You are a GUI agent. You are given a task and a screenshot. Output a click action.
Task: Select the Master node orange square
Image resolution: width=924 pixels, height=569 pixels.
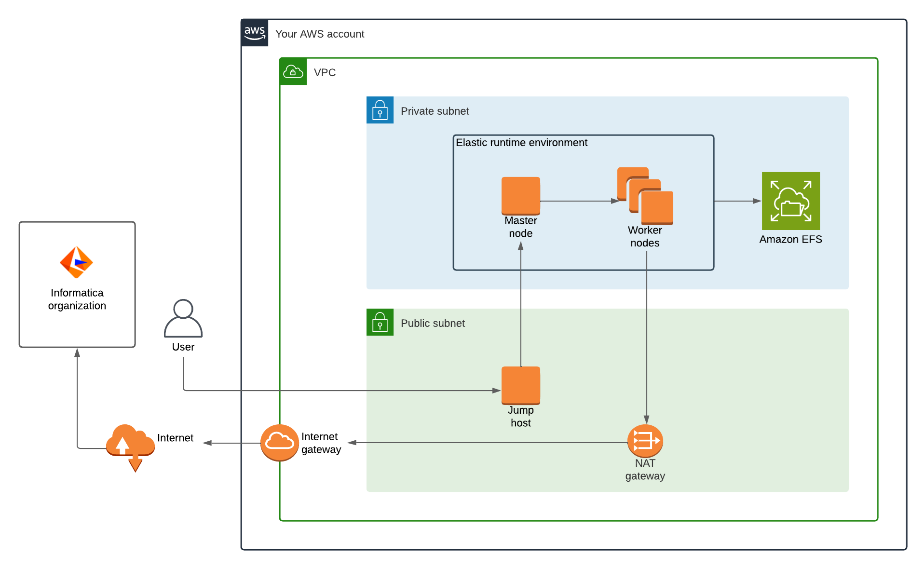click(x=521, y=196)
